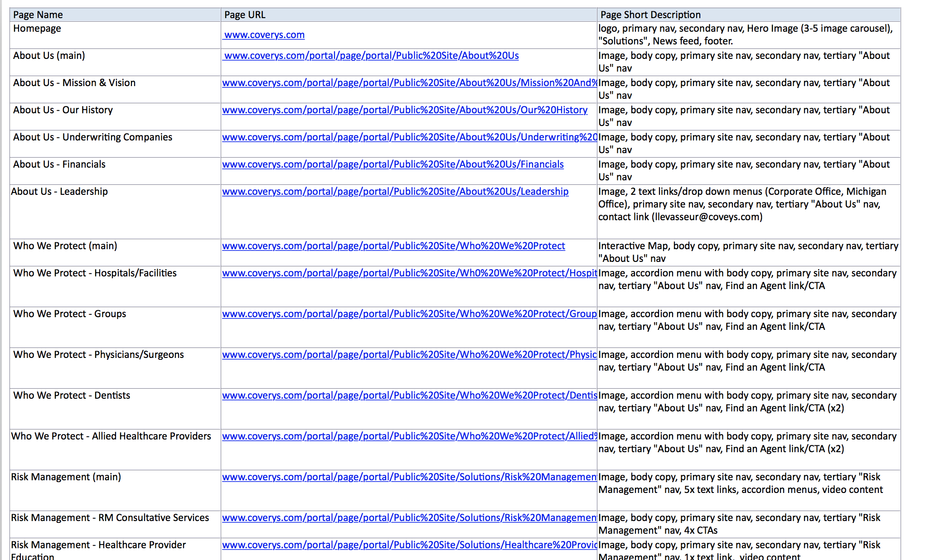Select the Who We Protect - Dentists cell
Viewport: 931px width, 560px height.
[x=115, y=409]
